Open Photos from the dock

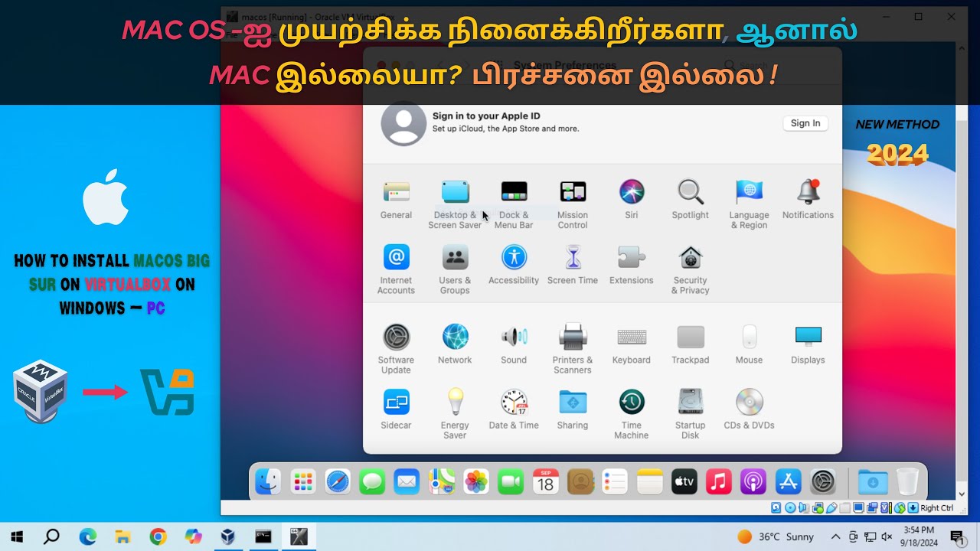[476, 482]
